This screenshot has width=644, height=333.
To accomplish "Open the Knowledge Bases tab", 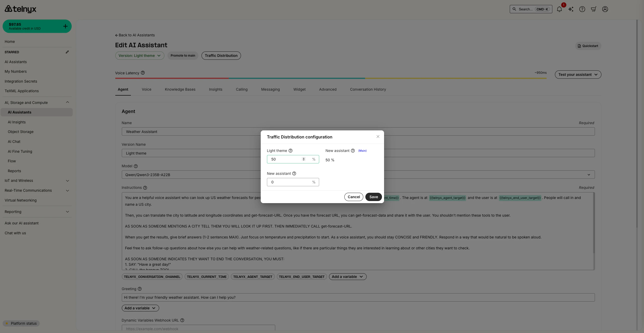I will 180,89.
